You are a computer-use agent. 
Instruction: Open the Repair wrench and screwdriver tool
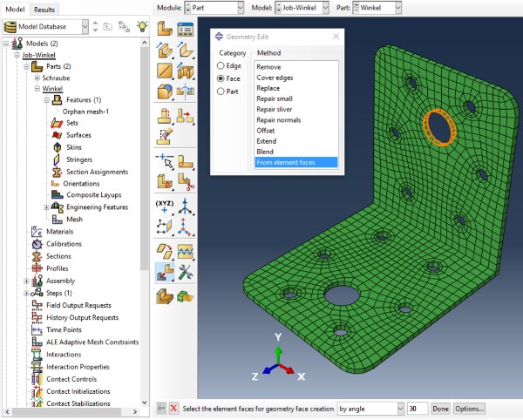[x=186, y=272]
